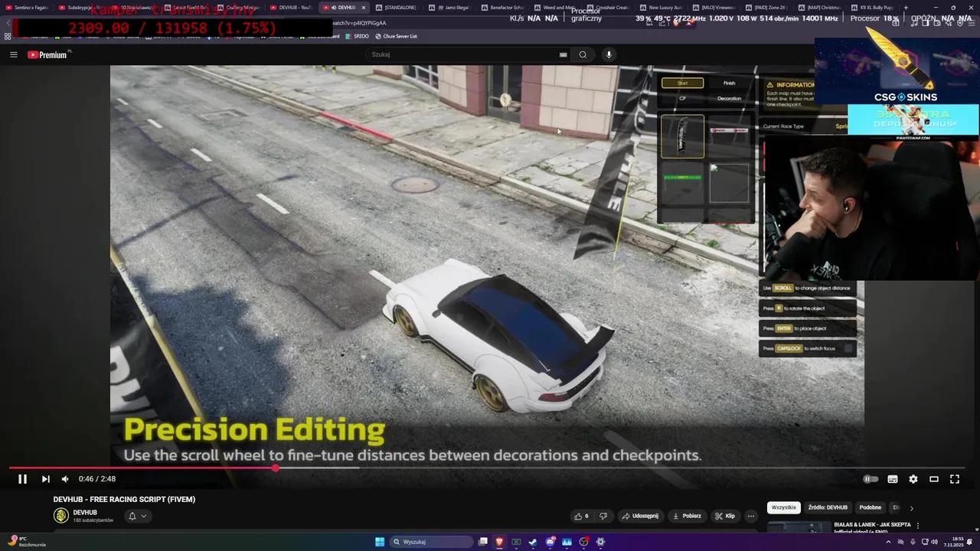Select the Podobne filter chip
Screen dimensions: 980x551
click(x=871, y=507)
